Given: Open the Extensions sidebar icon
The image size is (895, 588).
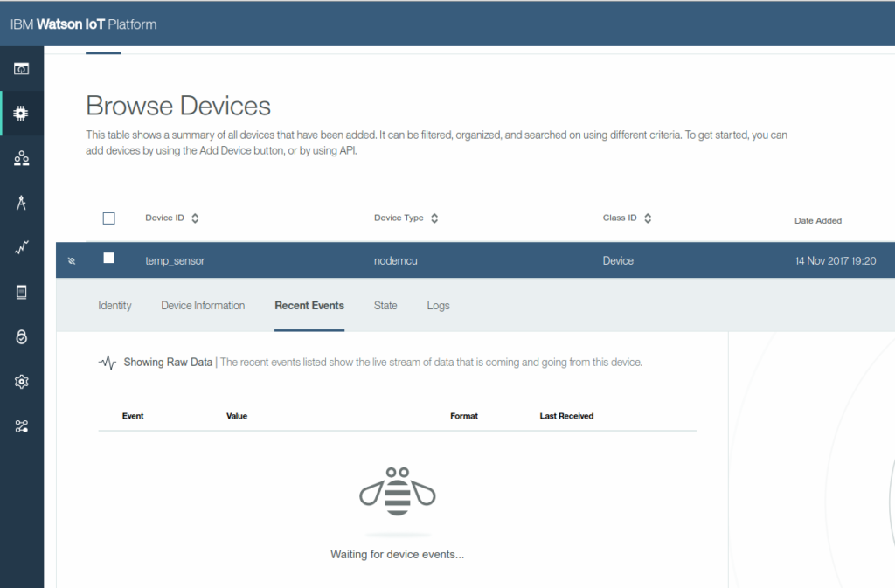Looking at the screenshot, I should [x=22, y=426].
